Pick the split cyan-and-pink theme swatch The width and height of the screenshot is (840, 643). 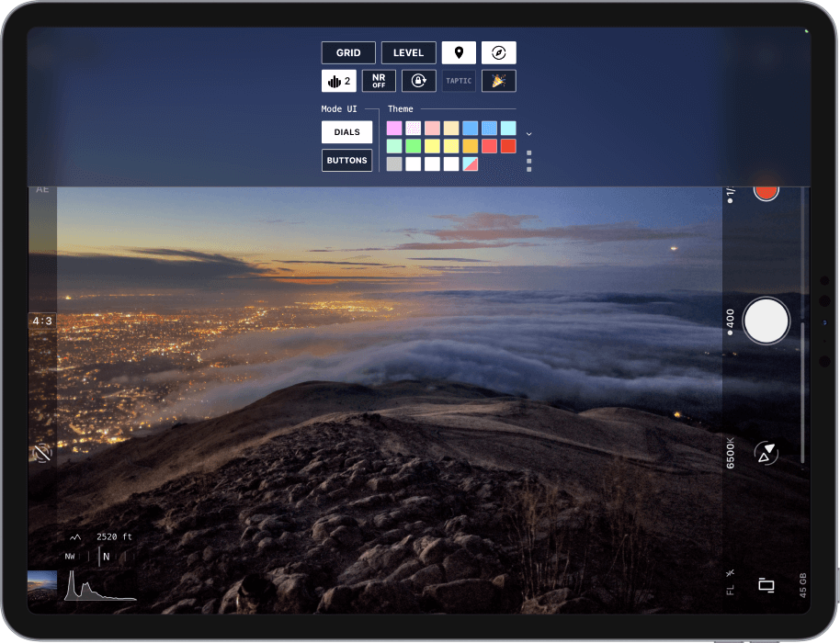[x=471, y=164]
